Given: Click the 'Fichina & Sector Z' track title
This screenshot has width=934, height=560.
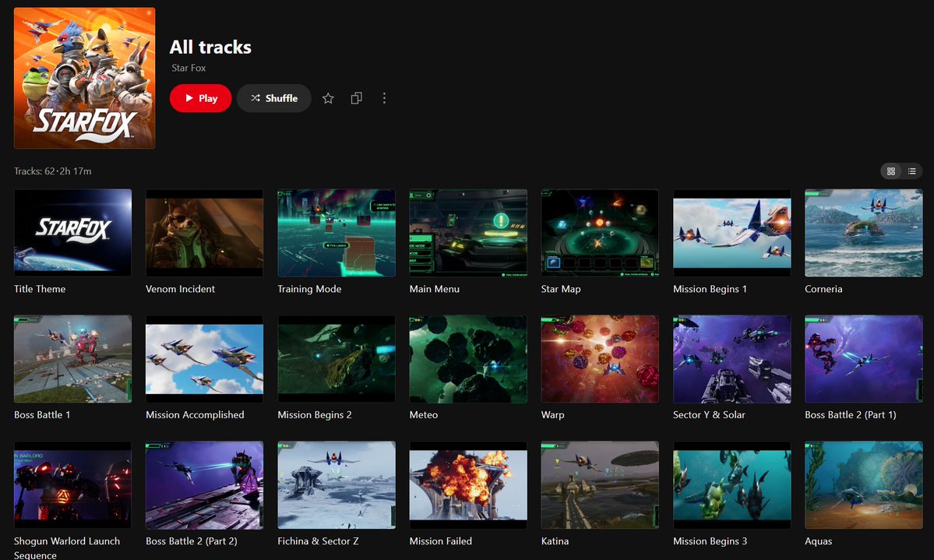Looking at the screenshot, I should tap(318, 541).
